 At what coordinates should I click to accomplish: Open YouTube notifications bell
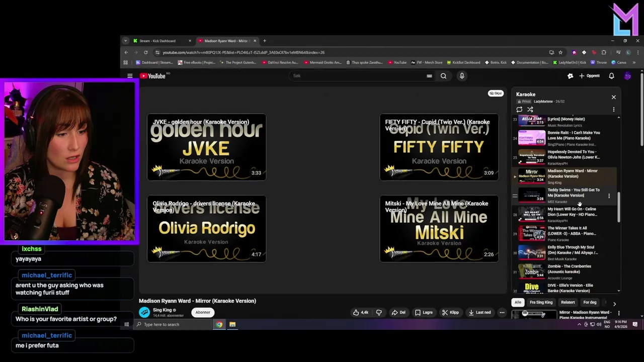pyautogui.click(x=611, y=76)
